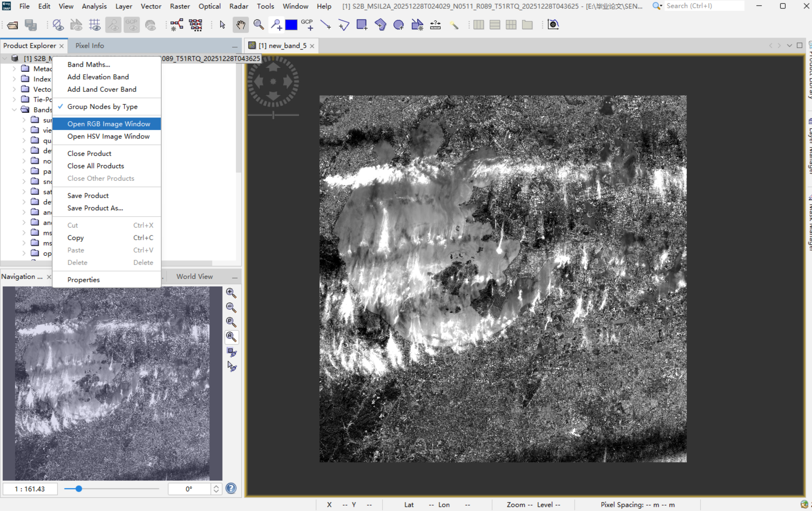The height and width of the screenshot is (511, 812).
Task: Expand the Vector Data folder node
Action: (x=14, y=89)
